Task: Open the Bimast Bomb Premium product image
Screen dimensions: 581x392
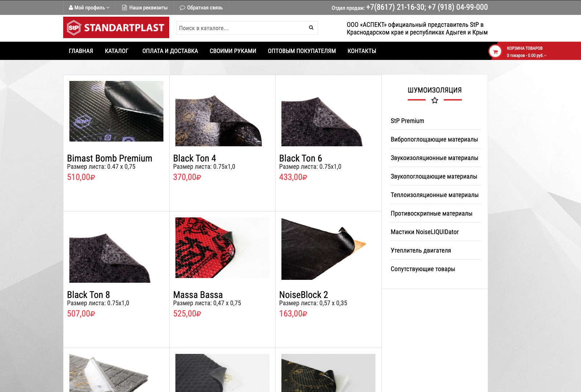Action: 116,111
